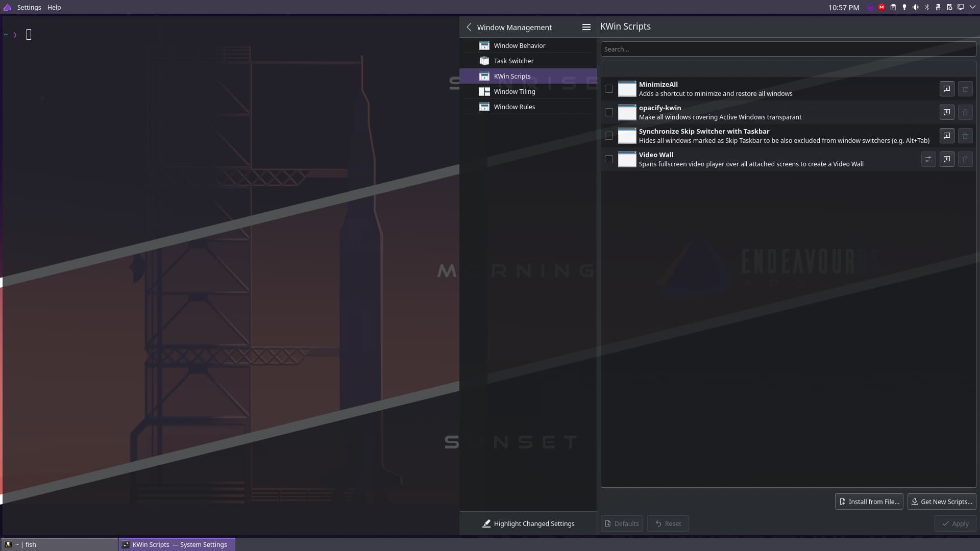View information about the opacify-kwin script
The height and width of the screenshot is (551, 980).
tap(946, 112)
